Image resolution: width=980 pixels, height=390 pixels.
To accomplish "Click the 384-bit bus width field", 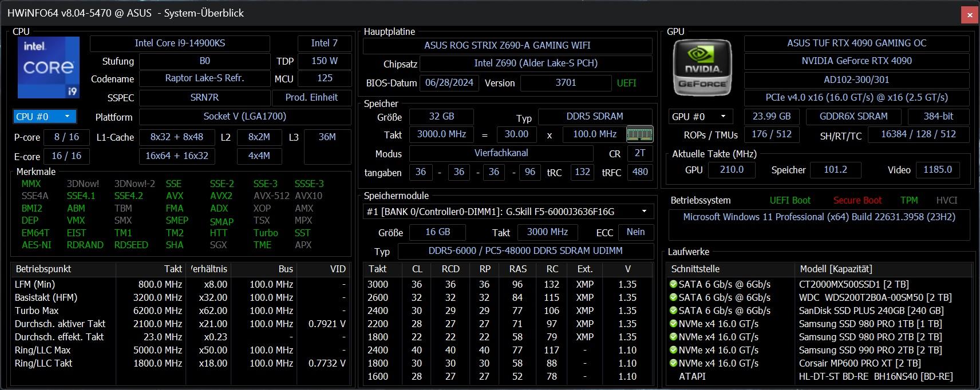I will (x=938, y=117).
